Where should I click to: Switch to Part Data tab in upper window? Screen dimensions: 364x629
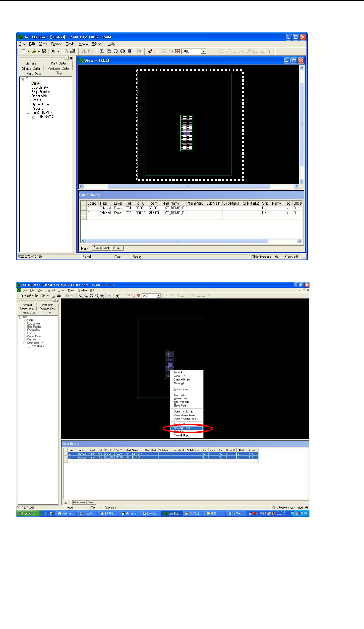point(58,63)
